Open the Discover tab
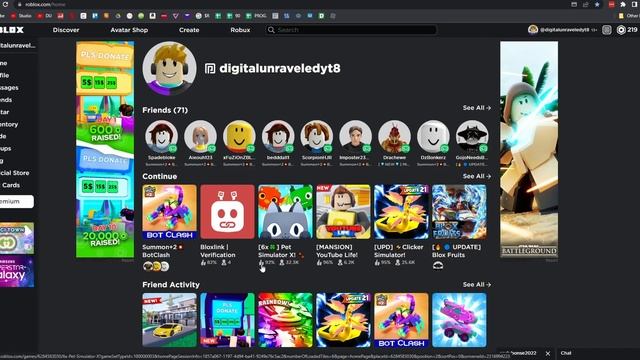This screenshot has height=360, width=640. (66, 30)
